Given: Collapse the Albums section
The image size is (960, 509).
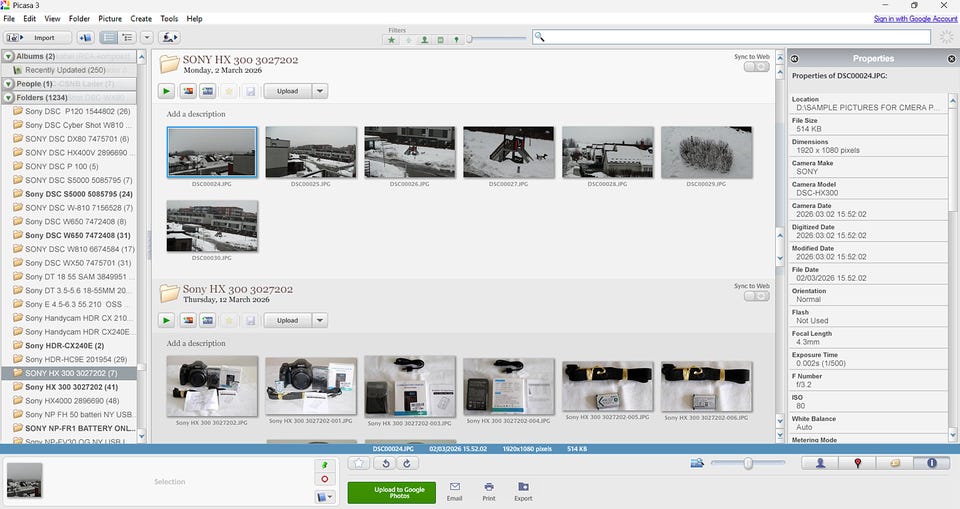Looking at the screenshot, I should click(x=9, y=56).
